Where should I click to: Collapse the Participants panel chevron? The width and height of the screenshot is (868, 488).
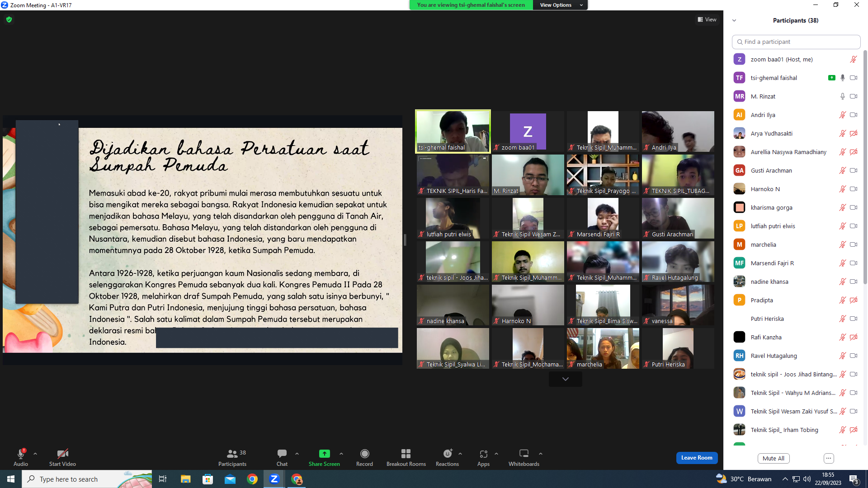click(x=734, y=20)
